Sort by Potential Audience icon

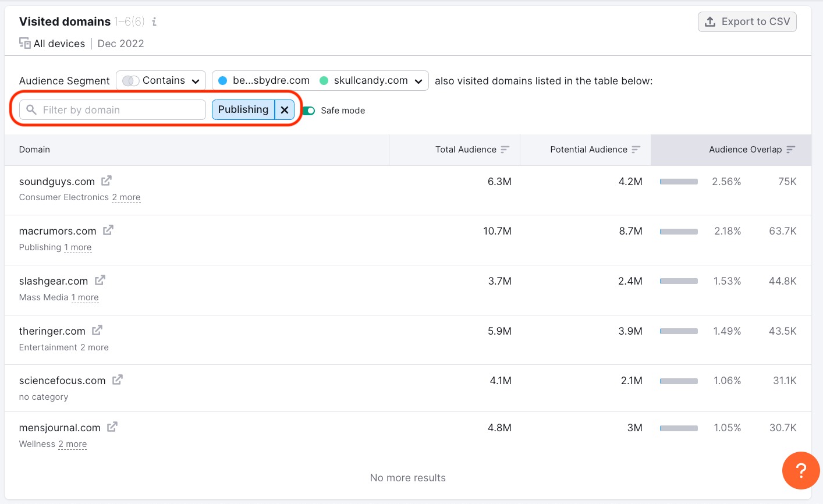point(636,150)
